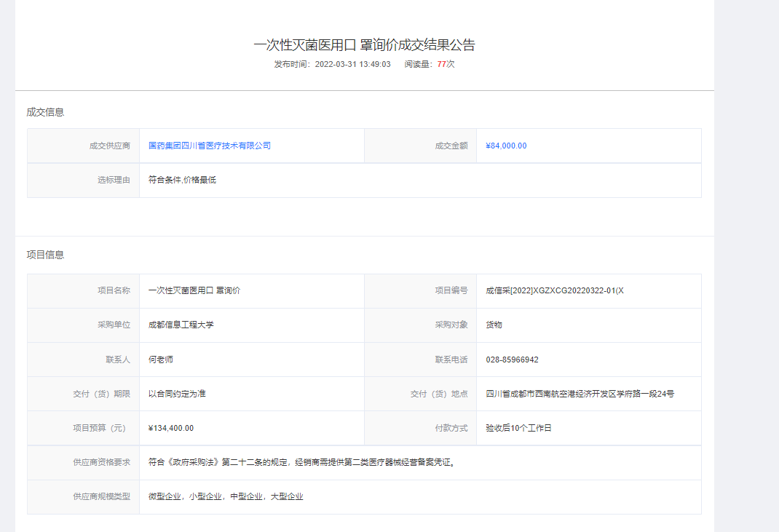Viewport: 779px width, 532px height.
Task: Click the project number 成信采[2022]XGZXCG20220322-01
Action: tap(555, 290)
